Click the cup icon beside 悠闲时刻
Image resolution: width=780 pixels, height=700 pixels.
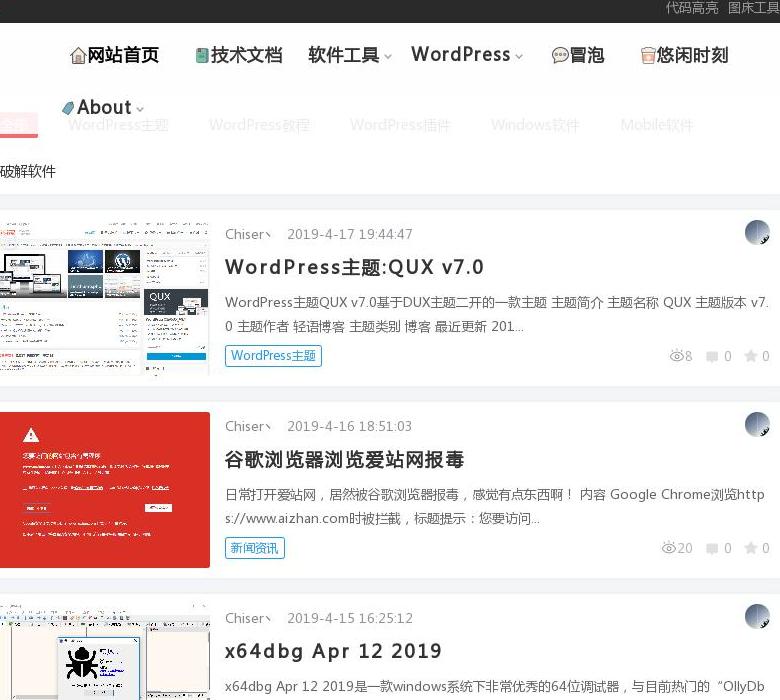[648, 55]
